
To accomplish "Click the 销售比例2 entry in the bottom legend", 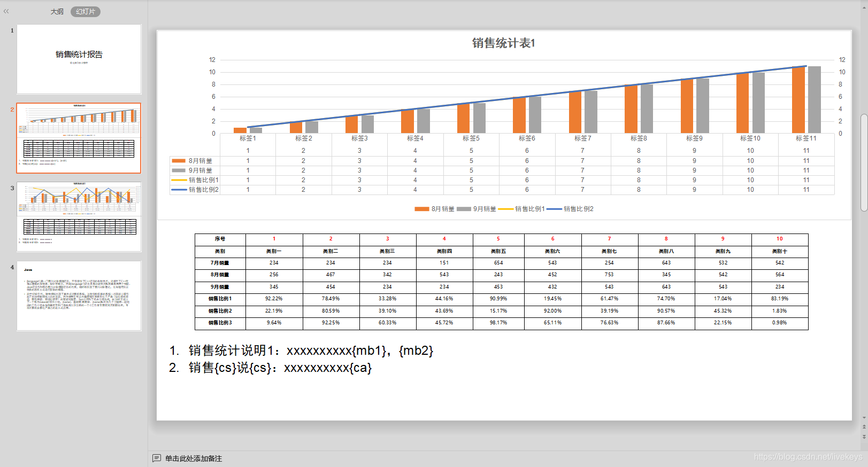I will point(570,209).
